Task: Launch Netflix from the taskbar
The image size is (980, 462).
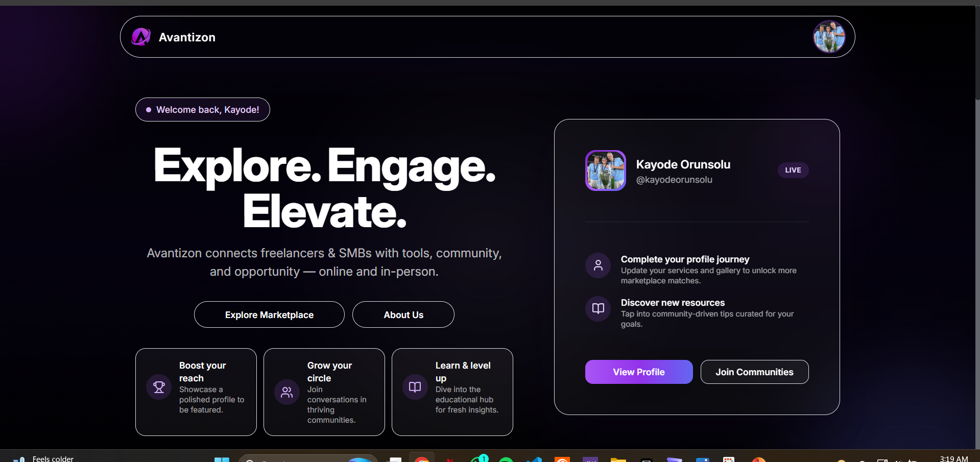Action: pos(450,458)
